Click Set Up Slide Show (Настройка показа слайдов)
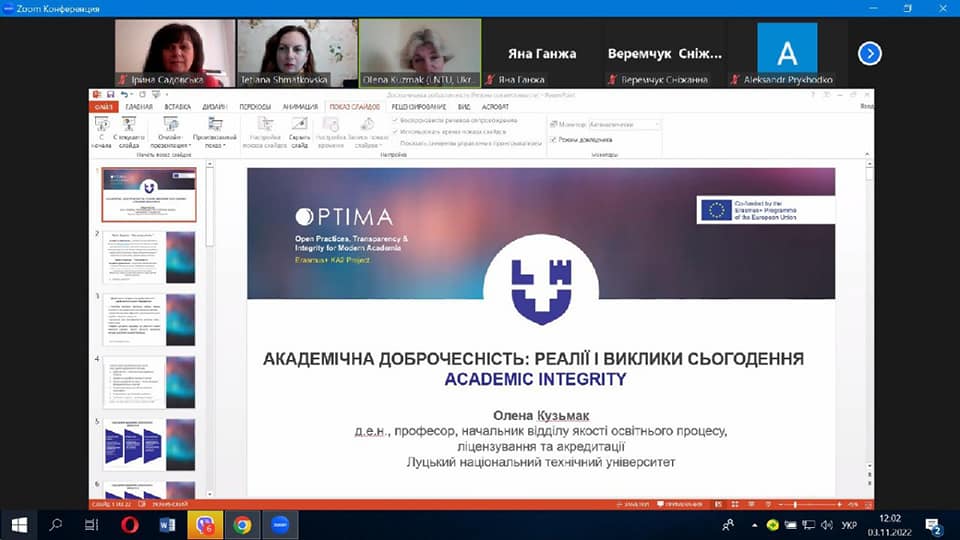 click(x=264, y=132)
